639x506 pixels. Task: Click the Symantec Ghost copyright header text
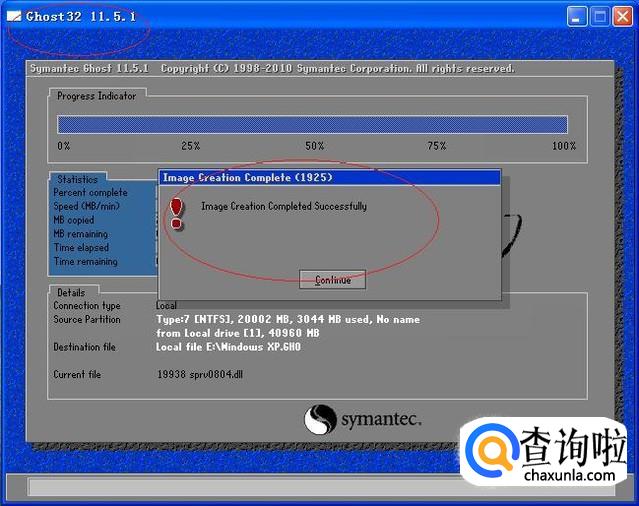(x=272, y=68)
